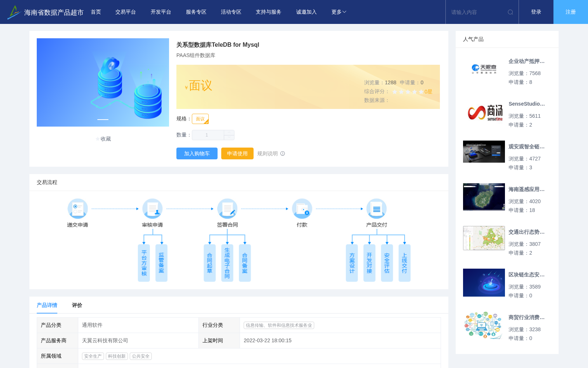Open the 观安观智全链 product thumbnail
588x368 pixels.
[484, 152]
